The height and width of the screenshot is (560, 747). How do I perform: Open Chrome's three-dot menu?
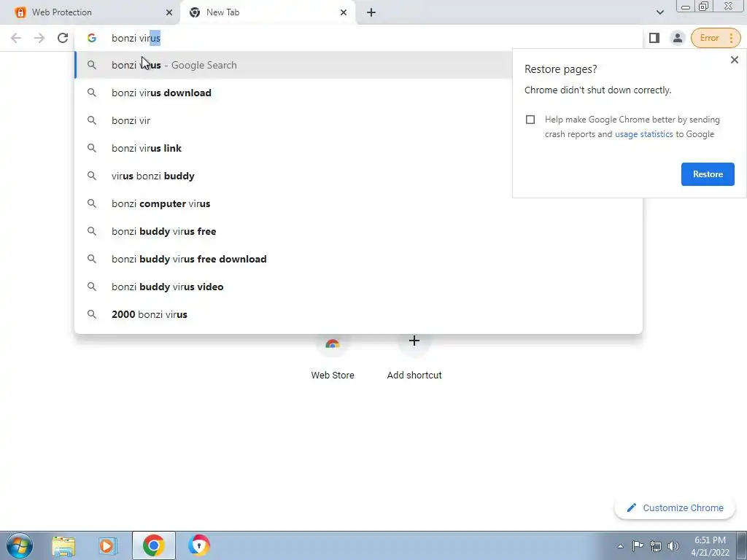tap(731, 38)
